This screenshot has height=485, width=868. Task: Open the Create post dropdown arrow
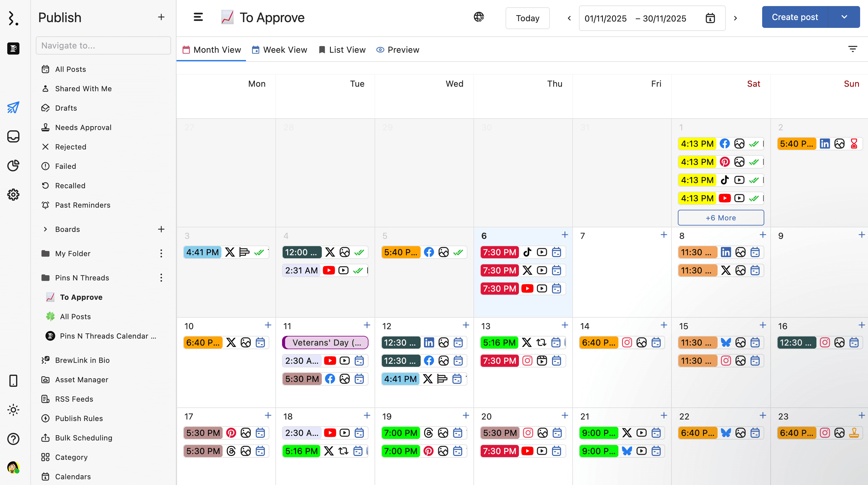click(x=844, y=17)
